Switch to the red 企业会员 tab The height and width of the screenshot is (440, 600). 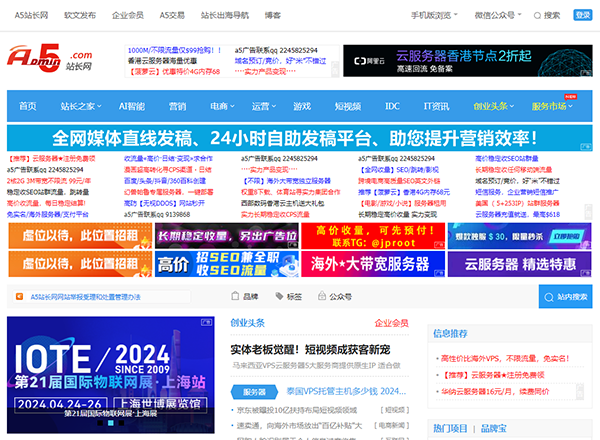(x=391, y=323)
